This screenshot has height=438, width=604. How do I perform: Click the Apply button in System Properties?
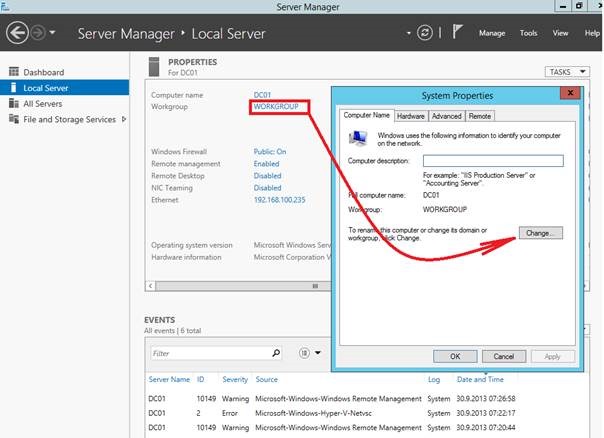point(552,356)
